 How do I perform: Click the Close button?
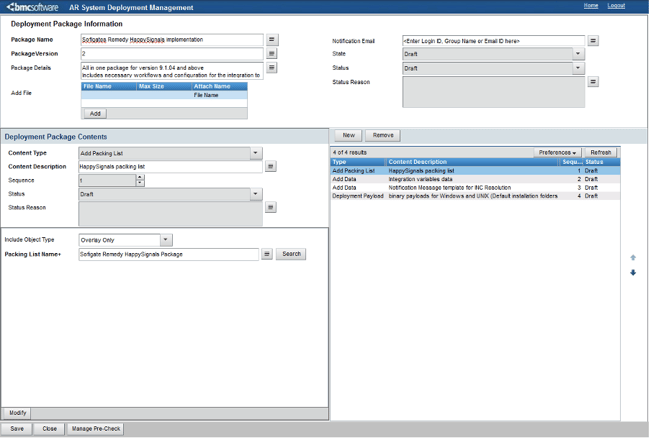pos(49,429)
